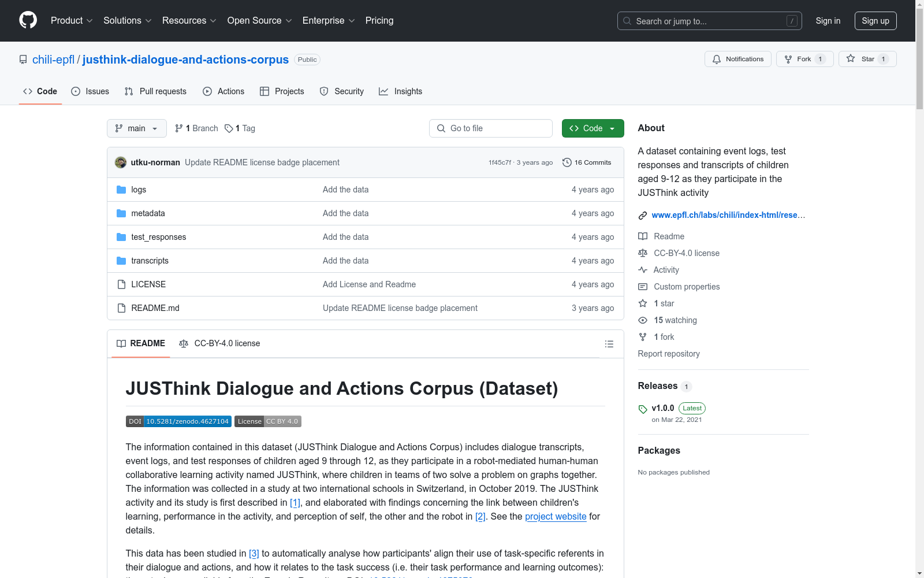
Task: Click the LICENSE file icon
Action: [x=121, y=284]
